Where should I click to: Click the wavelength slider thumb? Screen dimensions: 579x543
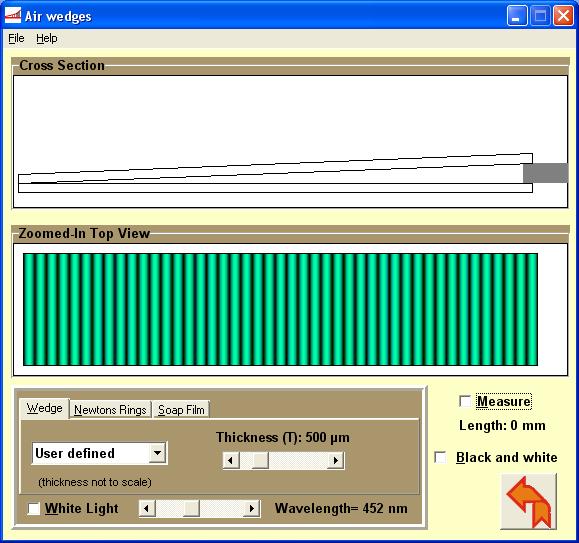point(191,509)
